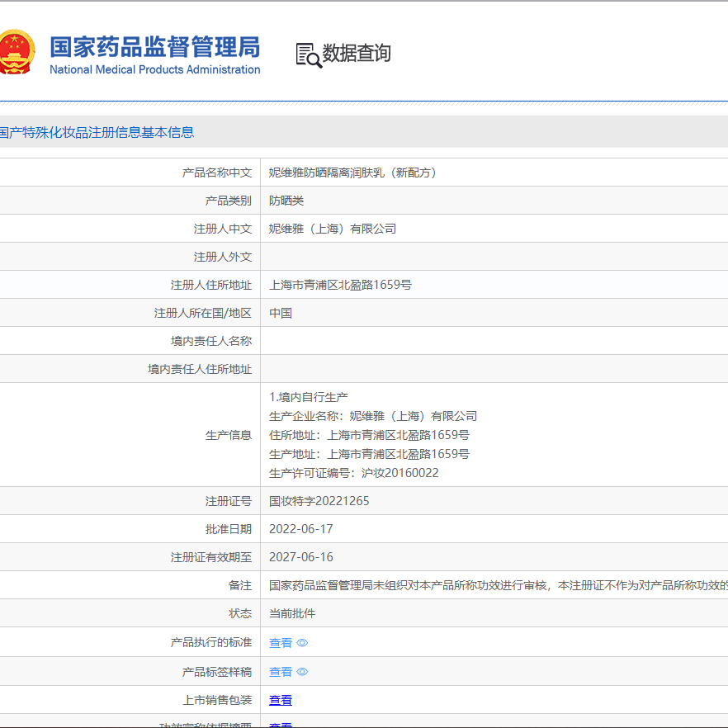Open the 查看 link for 产品标签样稿
The image size is (728, 728).
(x=281, y=672)
